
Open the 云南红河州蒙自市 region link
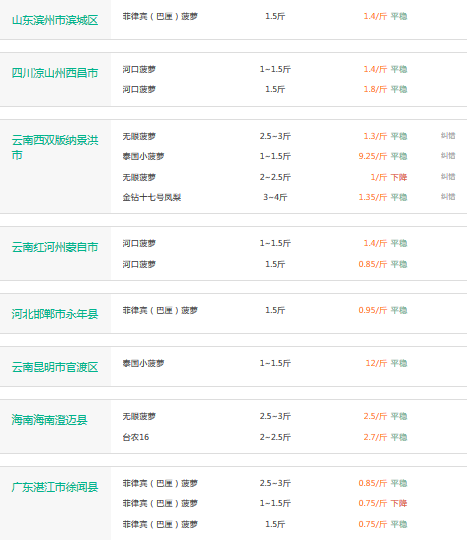(x=55, y=247)
